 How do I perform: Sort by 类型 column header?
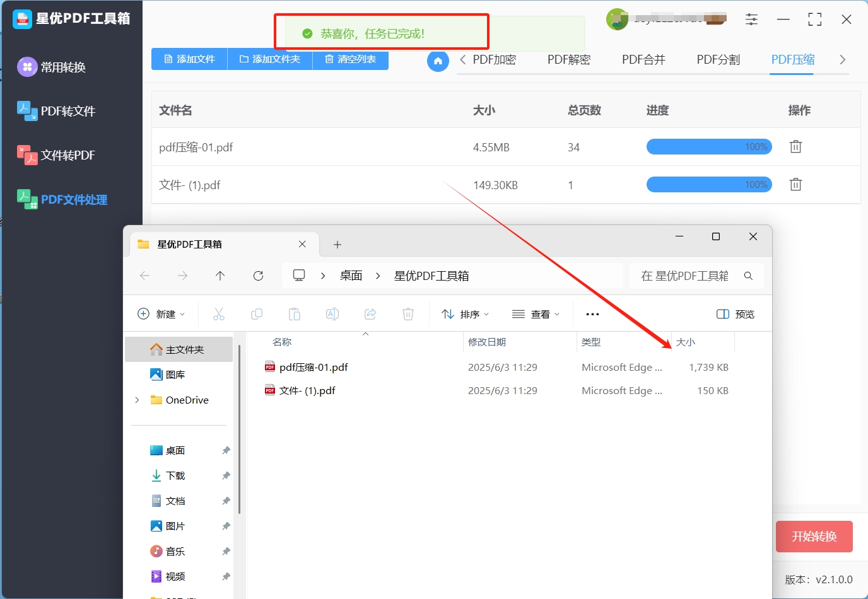(591, 342)
